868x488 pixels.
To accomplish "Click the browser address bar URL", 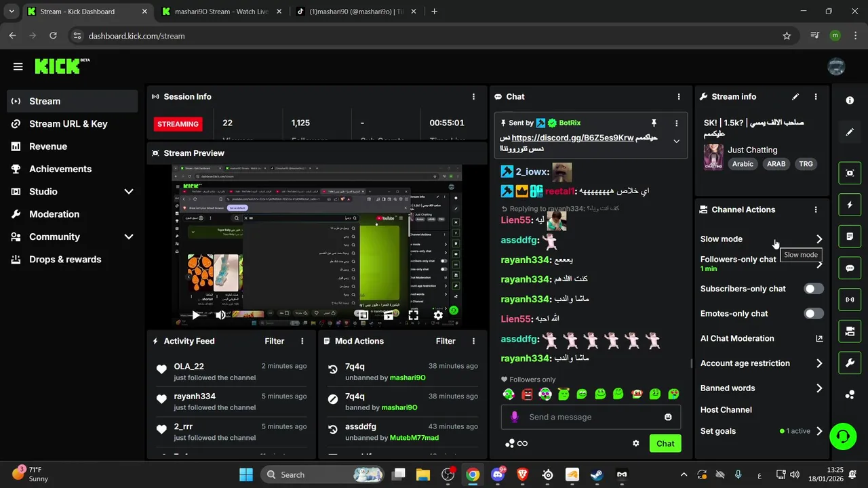I will (136, 36).
